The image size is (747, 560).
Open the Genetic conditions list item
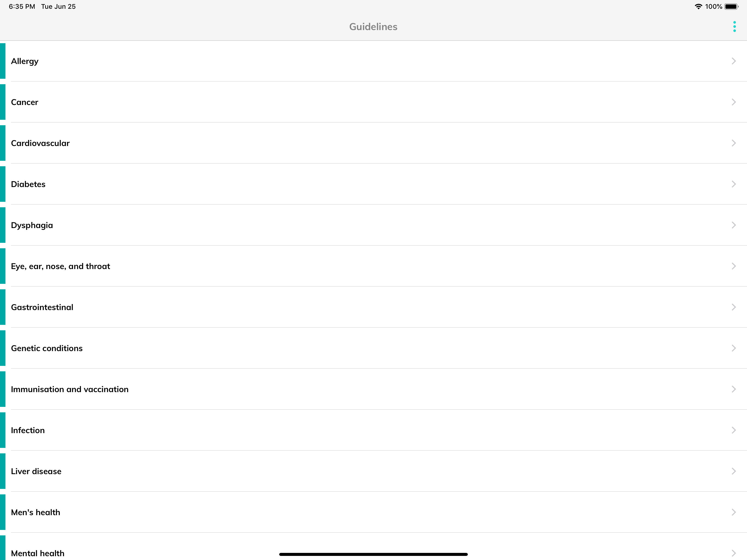pyautogui.click(x=46, y=348)
